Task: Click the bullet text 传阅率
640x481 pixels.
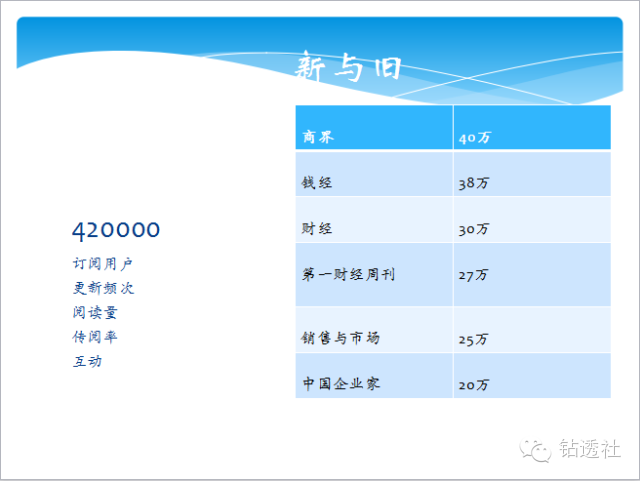Action: tap(95, 337)
